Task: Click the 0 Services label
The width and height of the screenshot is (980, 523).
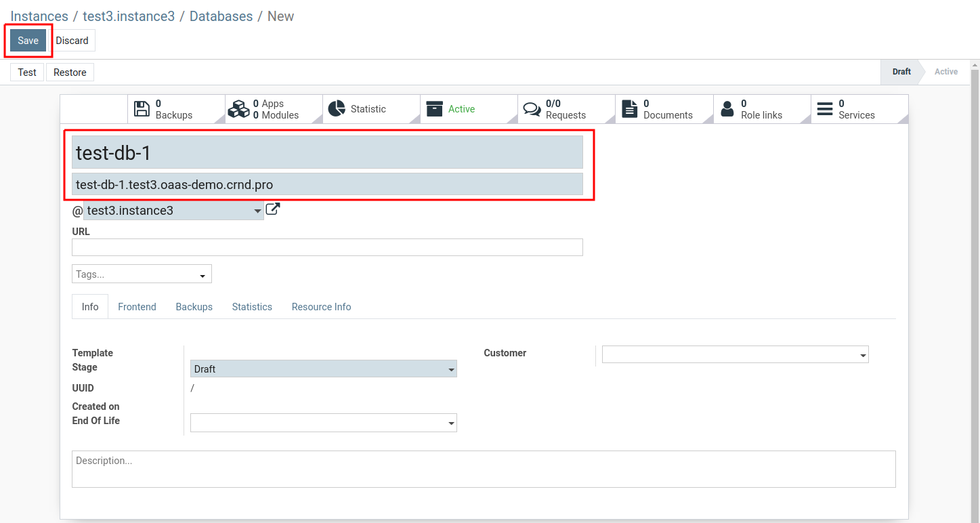Action: tap(857, 109)
